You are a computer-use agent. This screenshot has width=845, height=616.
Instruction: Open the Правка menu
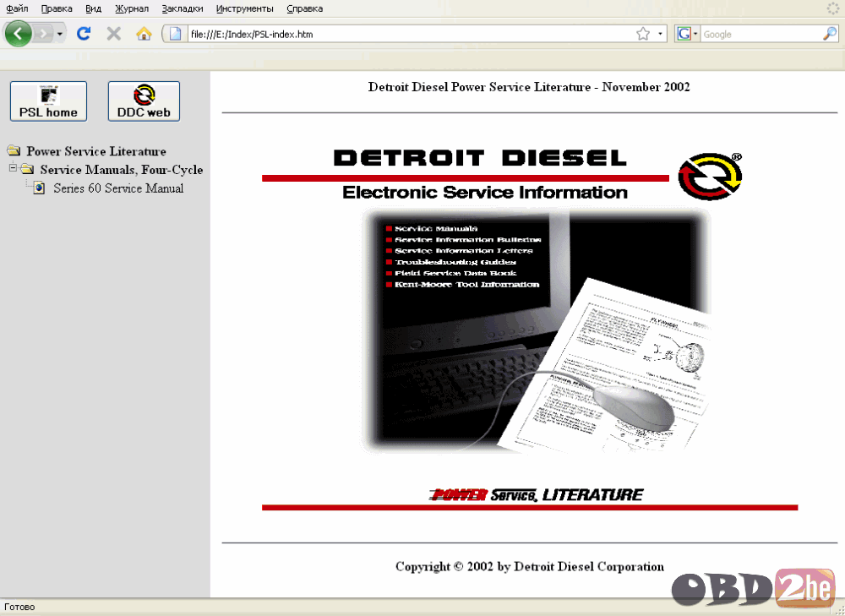[57, 8]
